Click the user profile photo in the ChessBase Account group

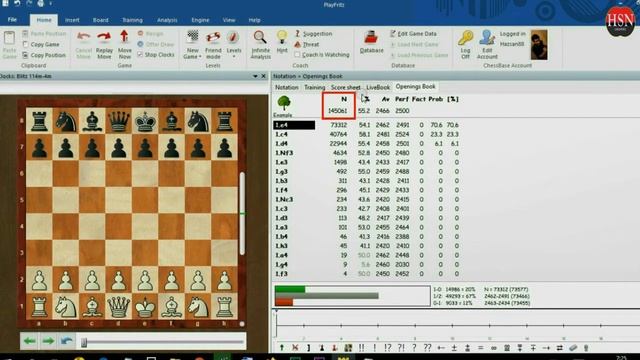tap(539, 44)
